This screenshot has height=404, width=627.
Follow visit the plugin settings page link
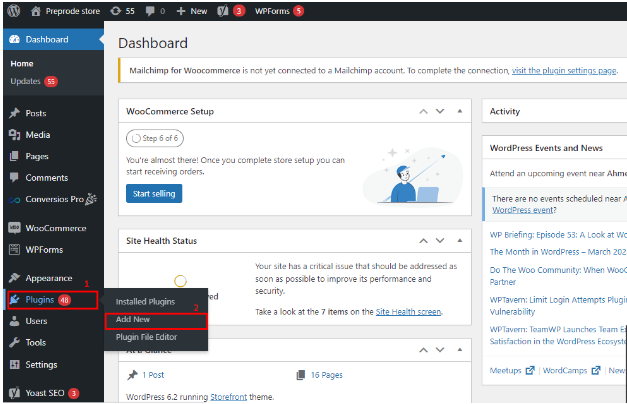tap(564, 71)
